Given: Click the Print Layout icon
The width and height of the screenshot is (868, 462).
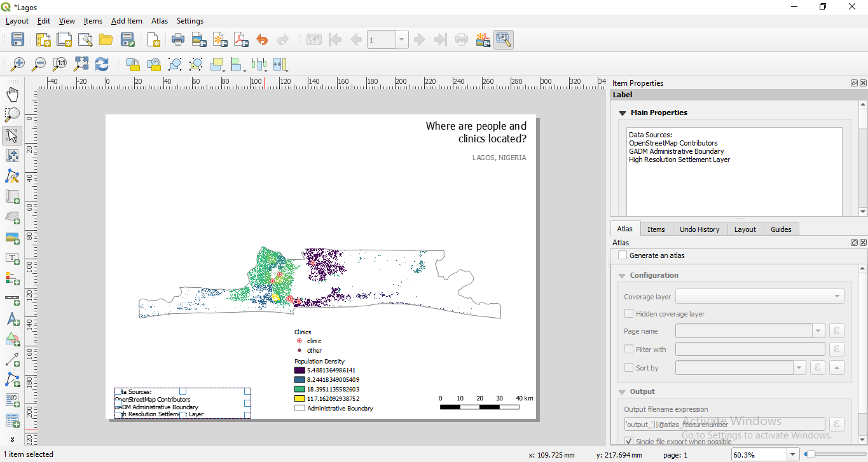Looking at the screenshot, I should point(178,40).
